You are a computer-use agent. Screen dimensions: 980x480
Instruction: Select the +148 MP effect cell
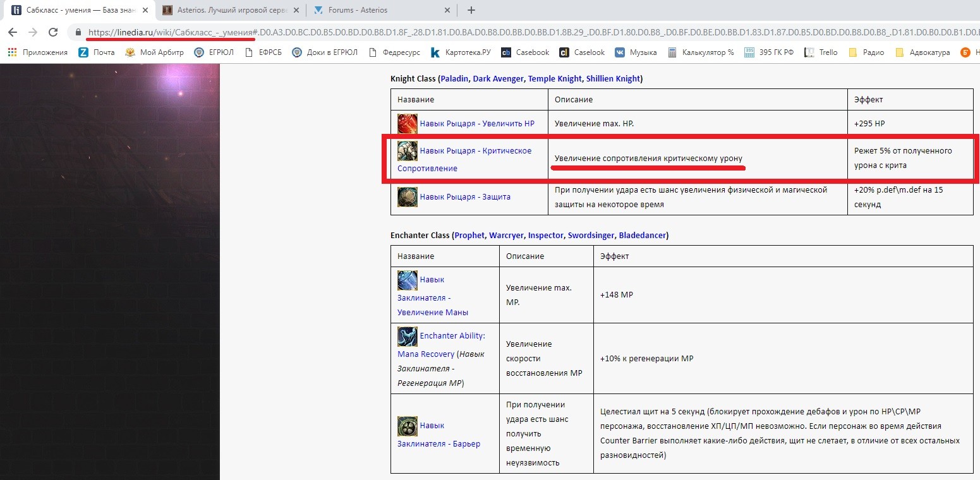[783, 295]
